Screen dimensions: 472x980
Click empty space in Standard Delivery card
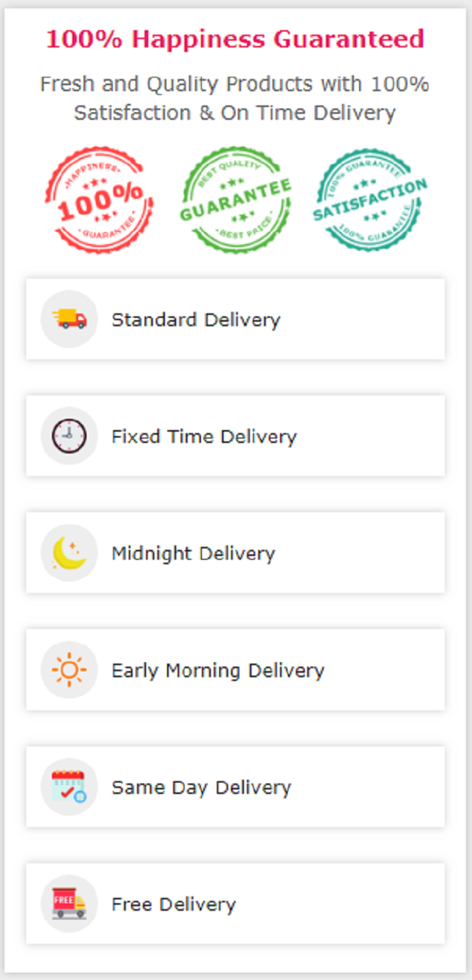(x=361, y=319)
